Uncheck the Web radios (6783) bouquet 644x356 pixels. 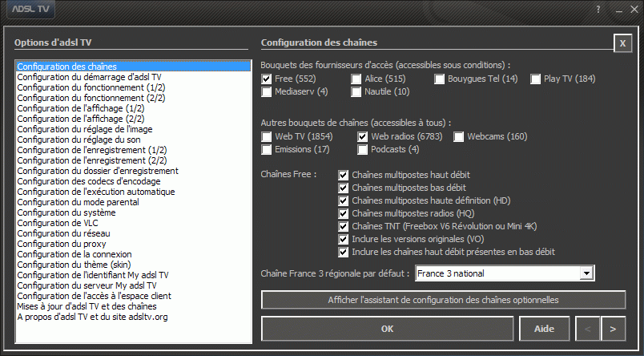[x=362, y=136]
